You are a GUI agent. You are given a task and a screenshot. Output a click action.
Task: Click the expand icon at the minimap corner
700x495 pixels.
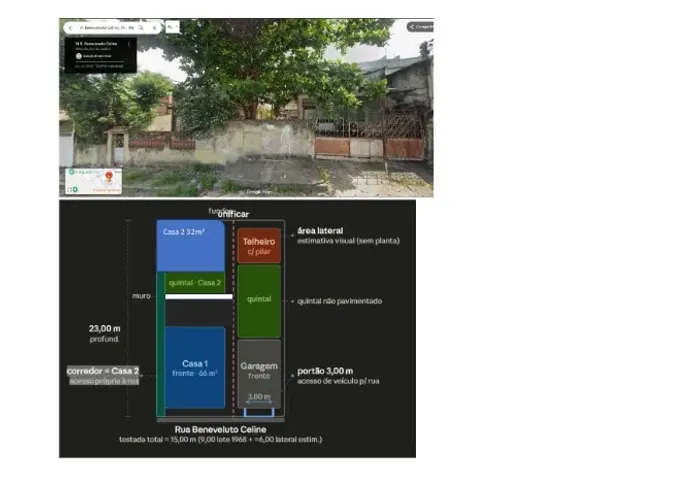click(x=69, y=190)
